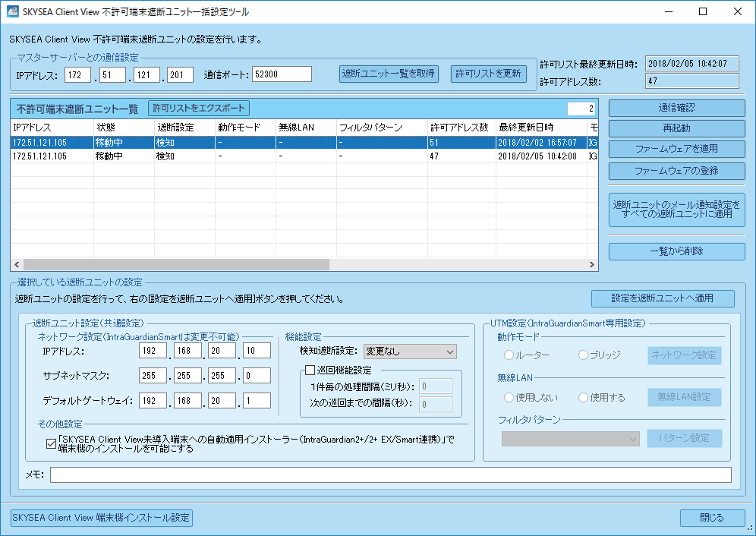756x536 pixels.
Task: Click unit IP address last octet 10
Action: point(257,351)
